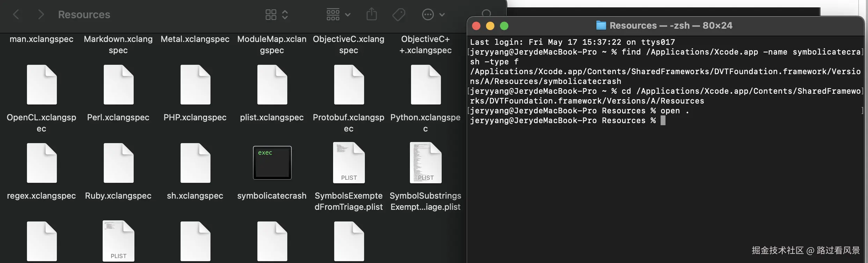This screenshot has width=868, height=263.
Task: Click the man.xclangspec file name
Action: pyautogui.click(x=42, y=39)
